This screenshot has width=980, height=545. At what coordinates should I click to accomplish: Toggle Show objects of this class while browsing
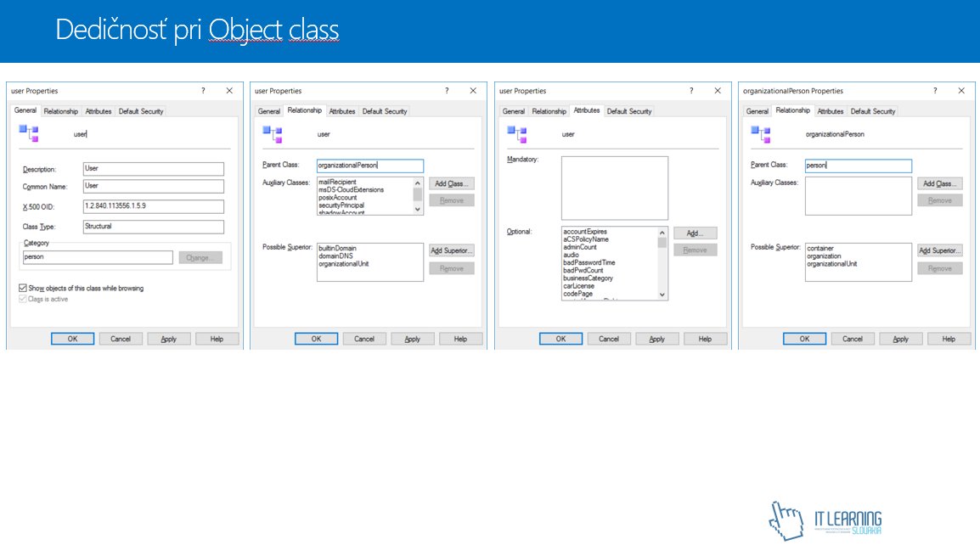point(22,289)
